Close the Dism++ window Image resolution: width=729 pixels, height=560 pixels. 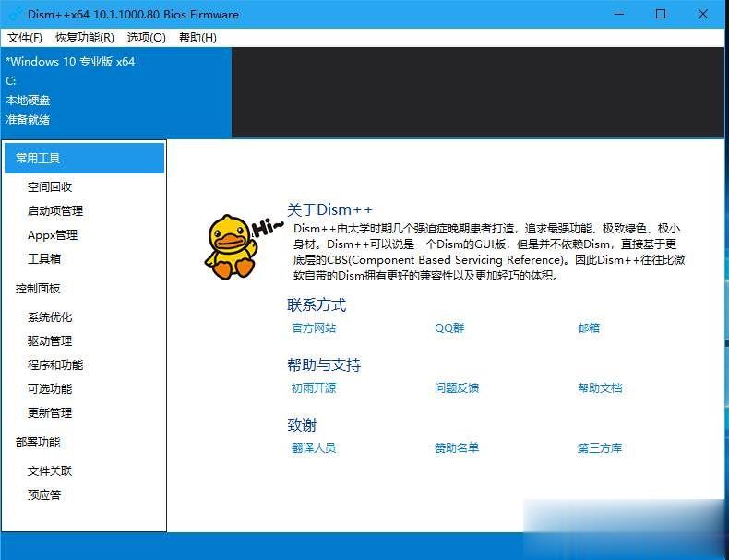(x=703, y=14)
